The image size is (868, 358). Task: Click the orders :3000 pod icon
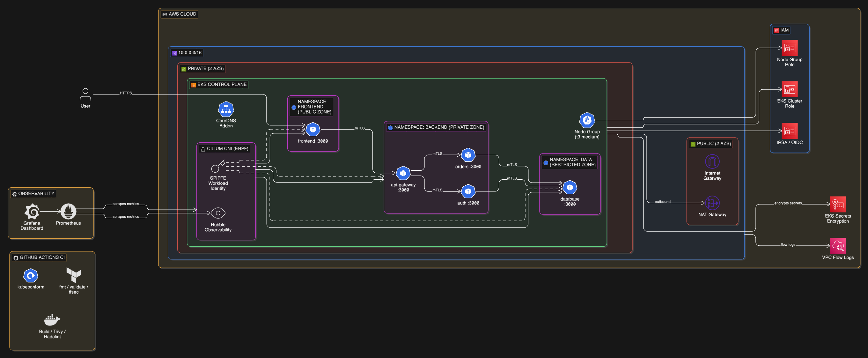(x=468, y=155)
